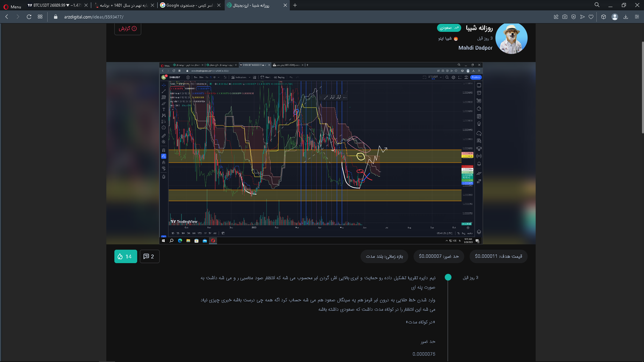The width and height of the screenshot is (644, 362).
Task: Open the Opera Menu button
Action: click(x=12, y=5)
